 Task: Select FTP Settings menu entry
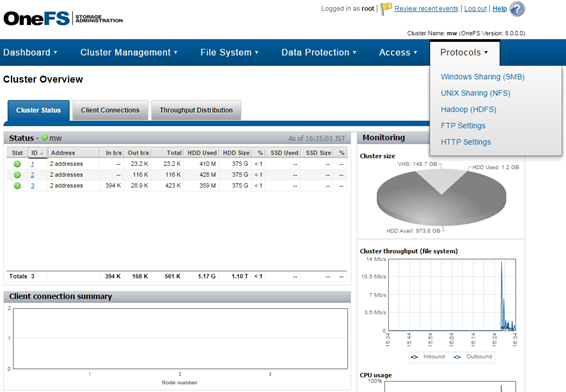tap(463, 125)
